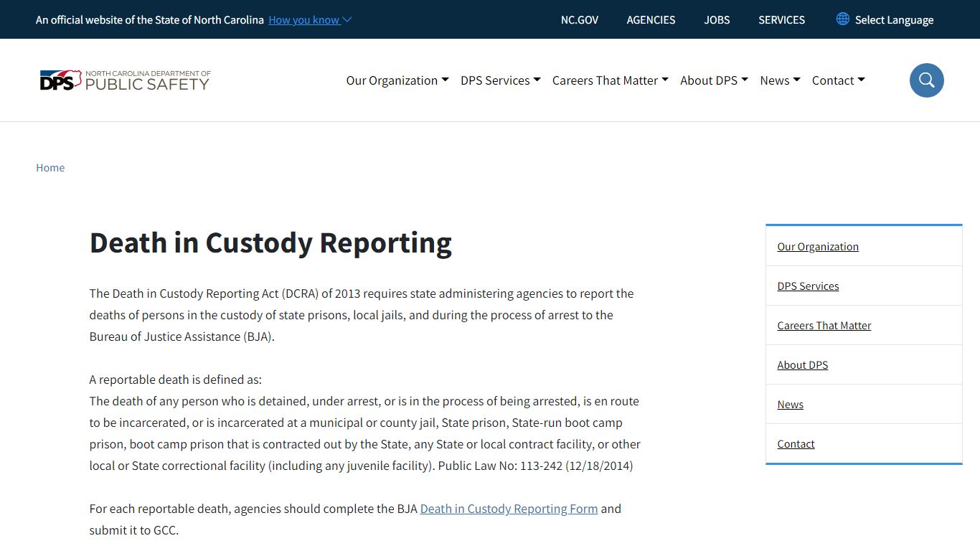Viewport: 980px width, 551px height.
Task: Open JOBS in the top bar
Action: pyautogui.click(x=717, y=19)
